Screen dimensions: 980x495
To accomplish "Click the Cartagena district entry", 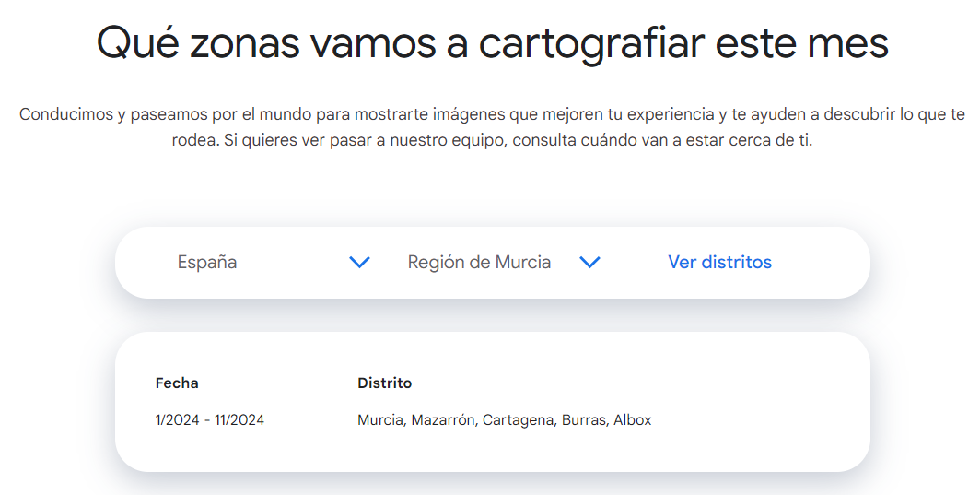I will [519, 420].
